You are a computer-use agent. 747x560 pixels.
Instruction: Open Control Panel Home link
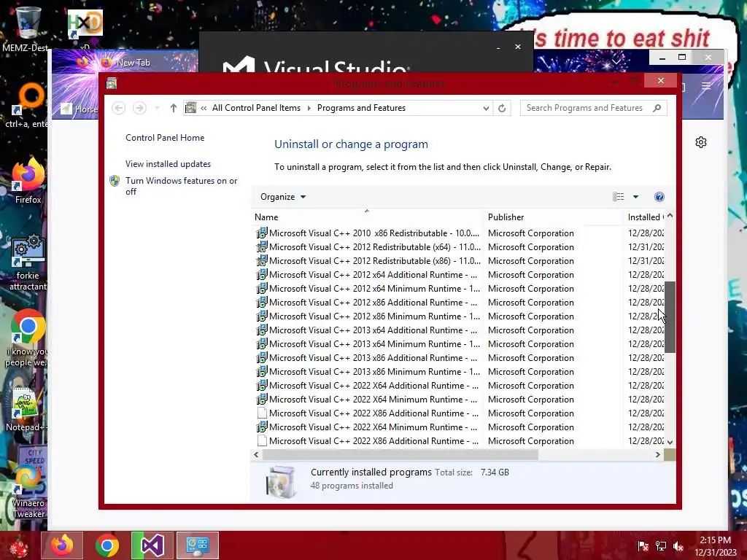pos(165,138)
